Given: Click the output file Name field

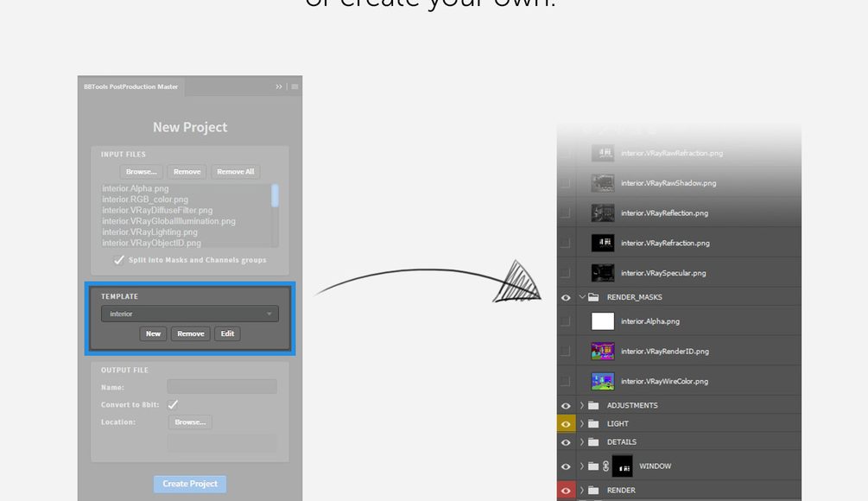Looking at the screenshot, I should (x=222, y=387).
